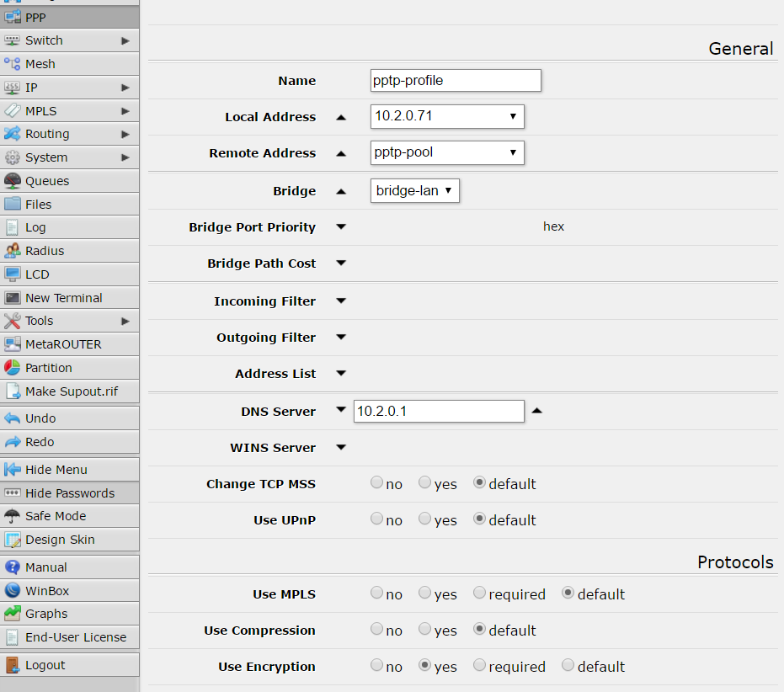Image resolution: width=784 pixels, height=692 pixels.
Task: Click the Hide Passwords button
Action: pos(70,493)
